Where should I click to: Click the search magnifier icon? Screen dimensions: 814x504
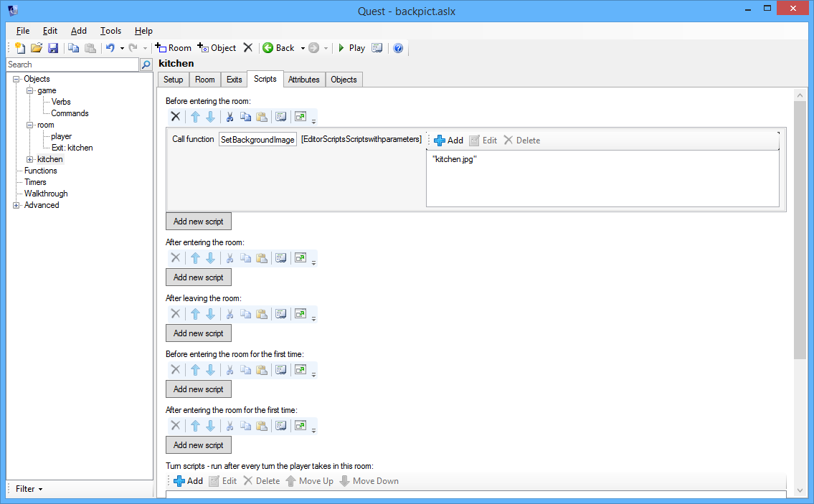146,65
